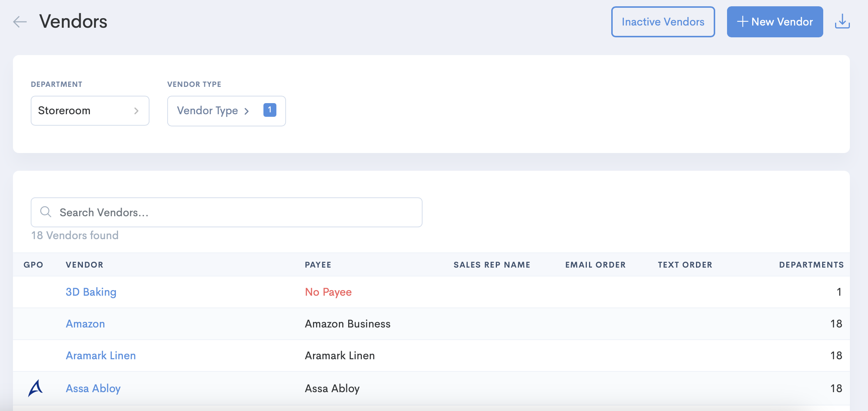Click the Departments column header
Image resolution: width=868 pixels, height=411 pixels.
point(811,265)
